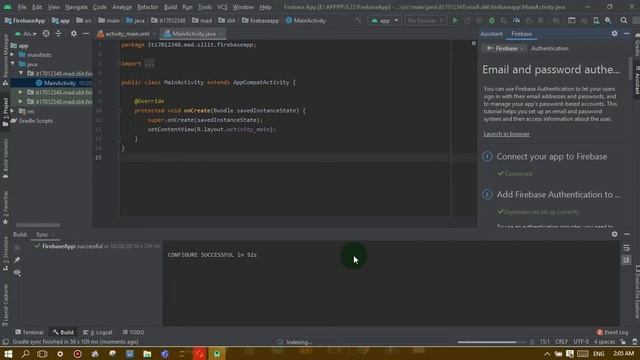Click the '4 spaces' indent setting in status bar

pos(604,342)
